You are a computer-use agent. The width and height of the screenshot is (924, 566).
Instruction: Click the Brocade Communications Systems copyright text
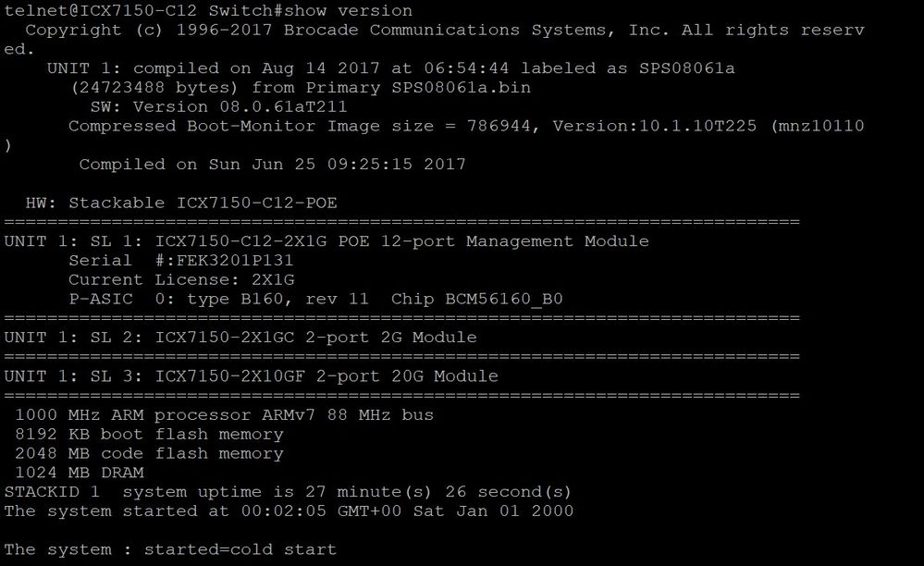(x=479, y=30)
